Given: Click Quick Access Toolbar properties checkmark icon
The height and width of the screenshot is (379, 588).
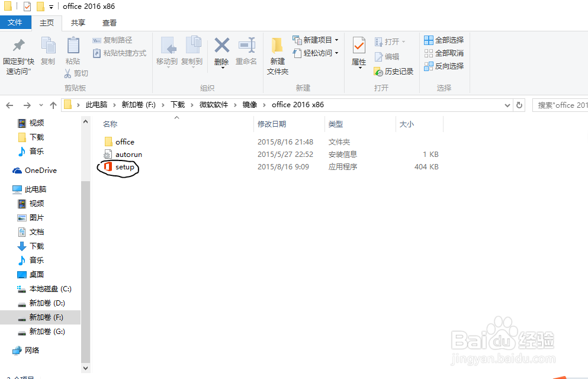Looking at the screenshot, I should coord(27,7).
